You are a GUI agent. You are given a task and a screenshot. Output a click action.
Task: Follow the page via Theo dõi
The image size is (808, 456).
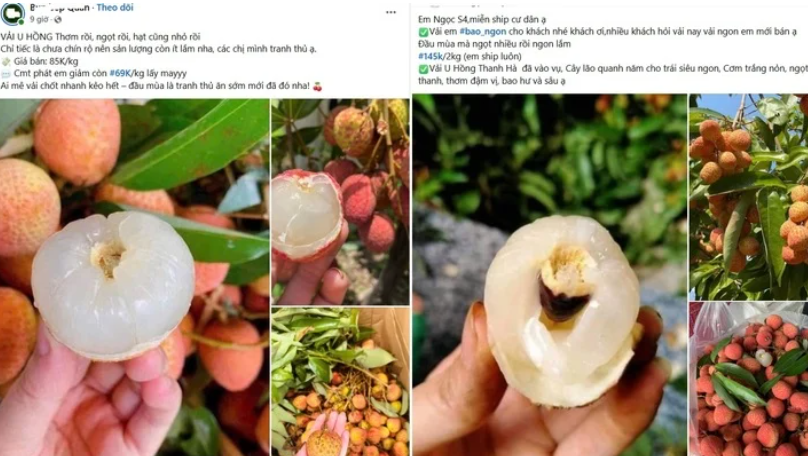tap(115, 7)
